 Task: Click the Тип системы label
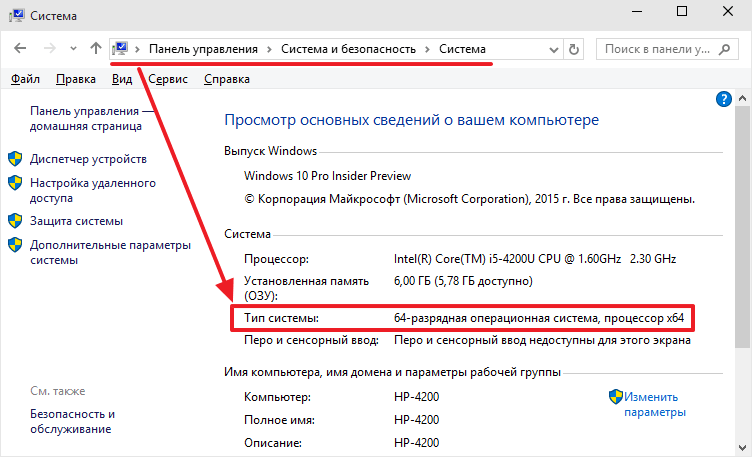[x=282, y=318]
